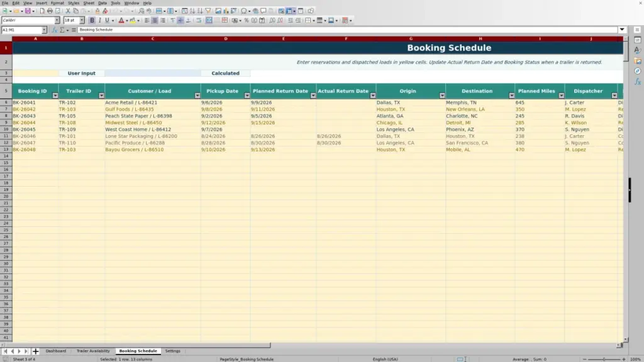This screenshot has height=362, width=644.
Task: Toggle Italic formatting
Action: (x=100, y=20)
